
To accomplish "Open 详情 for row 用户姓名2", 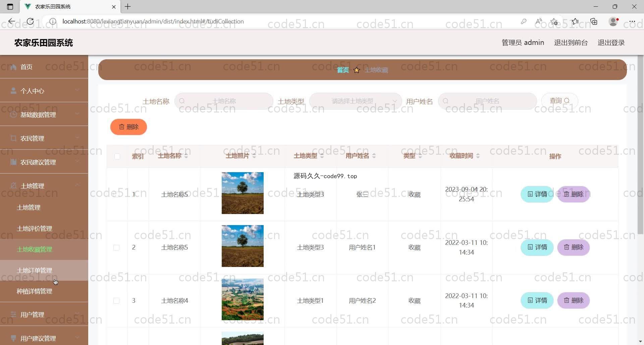I will click(x=537, y=300).
